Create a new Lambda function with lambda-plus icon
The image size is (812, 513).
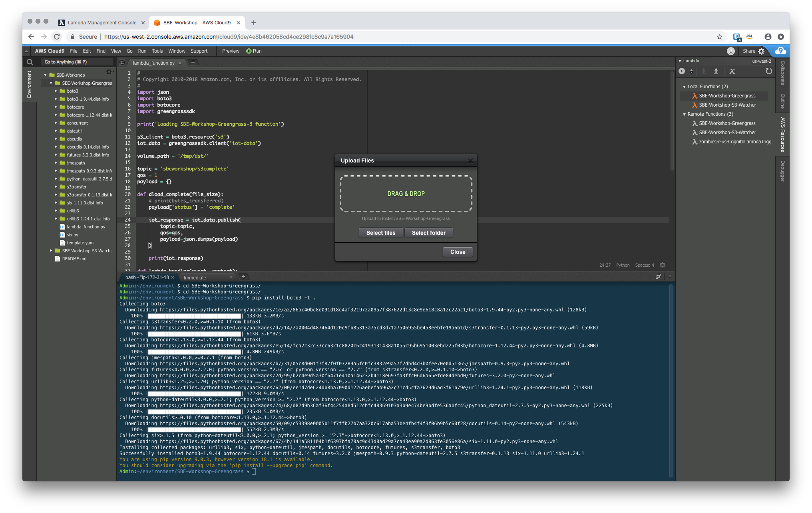pyautogui.click(x=732, y=71)
